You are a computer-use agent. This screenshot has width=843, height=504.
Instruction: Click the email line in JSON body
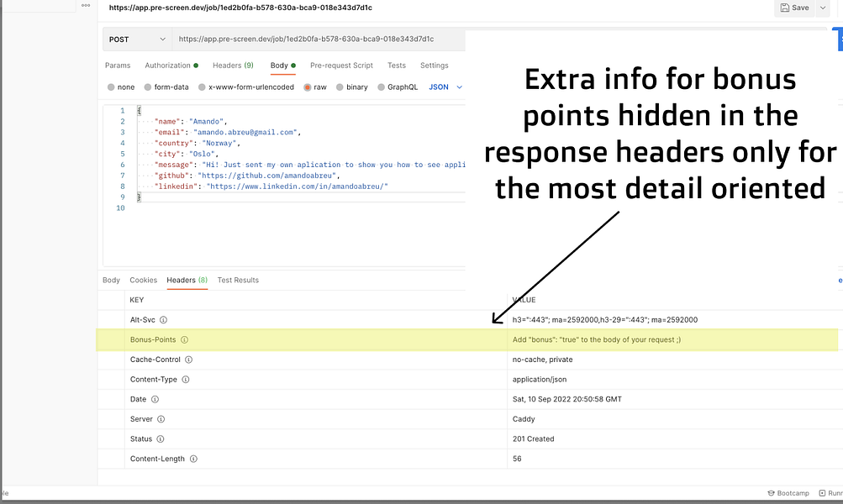[x=228, y=132]
